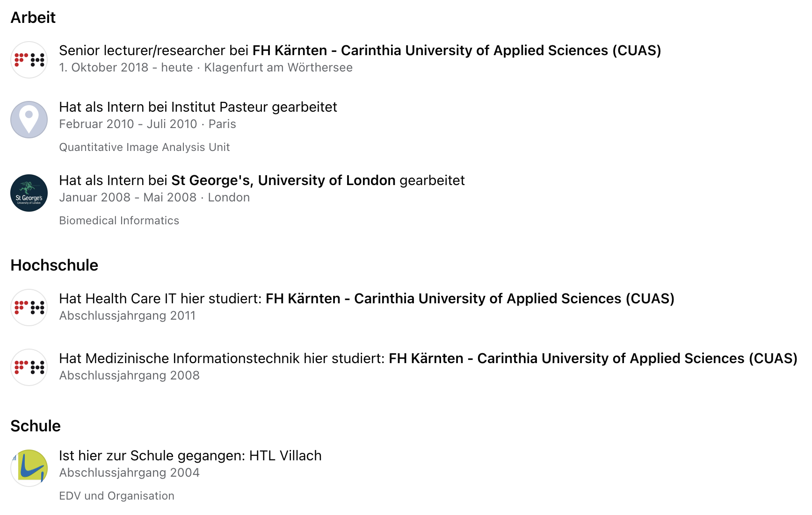Click FH Kärnten logo beside Senior lecturer entry
This screenshot has width=812, height=515.
pos(29,60)
